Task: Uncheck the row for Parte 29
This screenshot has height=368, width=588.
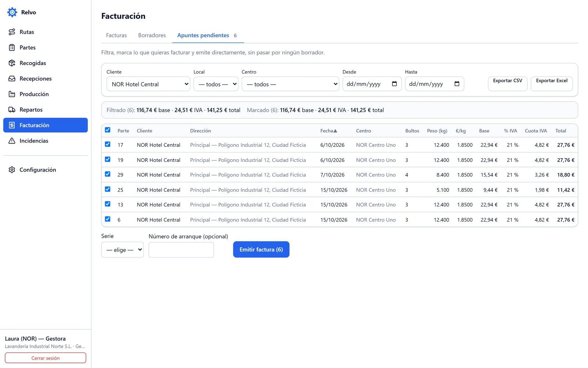Action: click(108, 174)
